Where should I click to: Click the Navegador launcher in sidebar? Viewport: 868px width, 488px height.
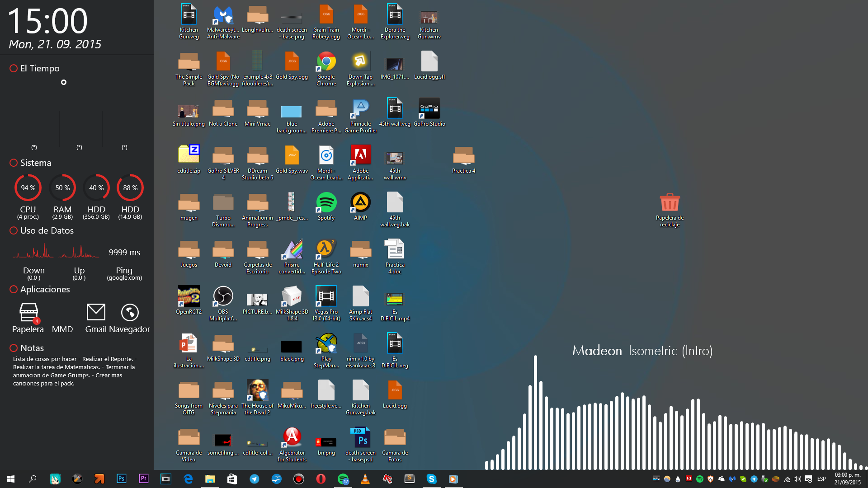(x=130, y=313)
